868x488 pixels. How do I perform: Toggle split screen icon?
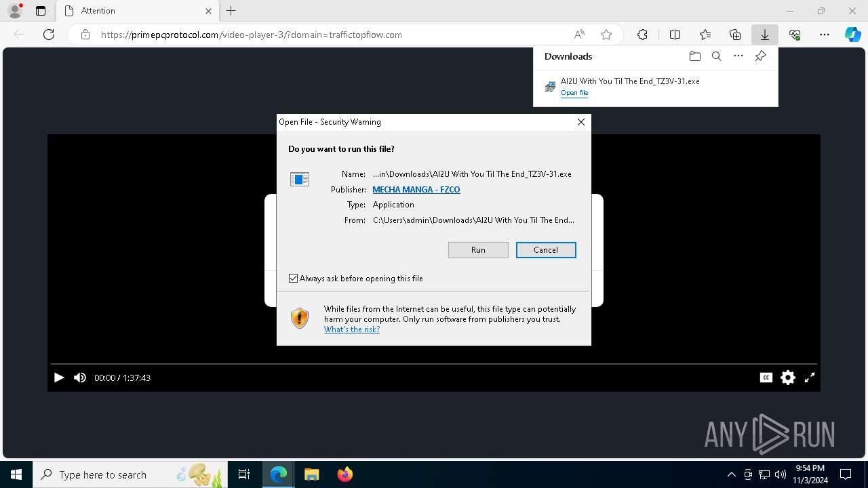point(675,35)
